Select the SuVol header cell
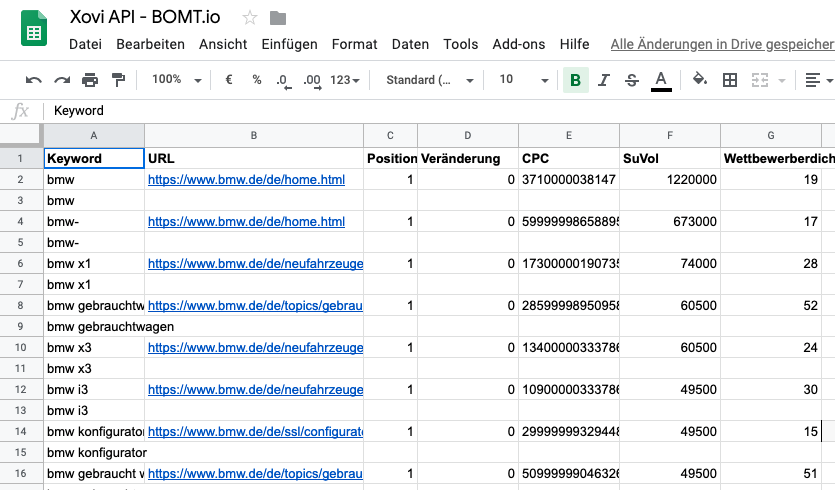The height and width of the screenshot is (490, 835). tap(670, 159)
